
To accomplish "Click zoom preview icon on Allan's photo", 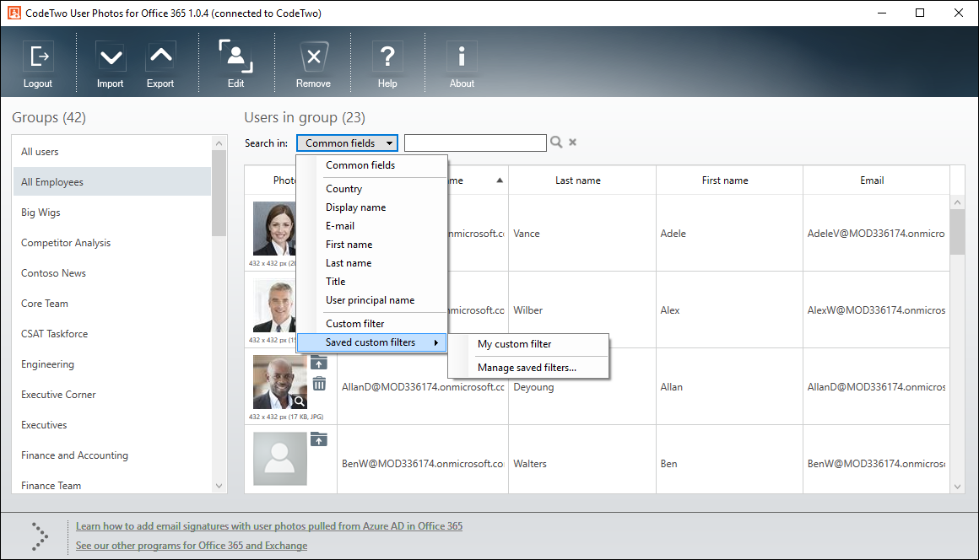I will pos(300,401).
